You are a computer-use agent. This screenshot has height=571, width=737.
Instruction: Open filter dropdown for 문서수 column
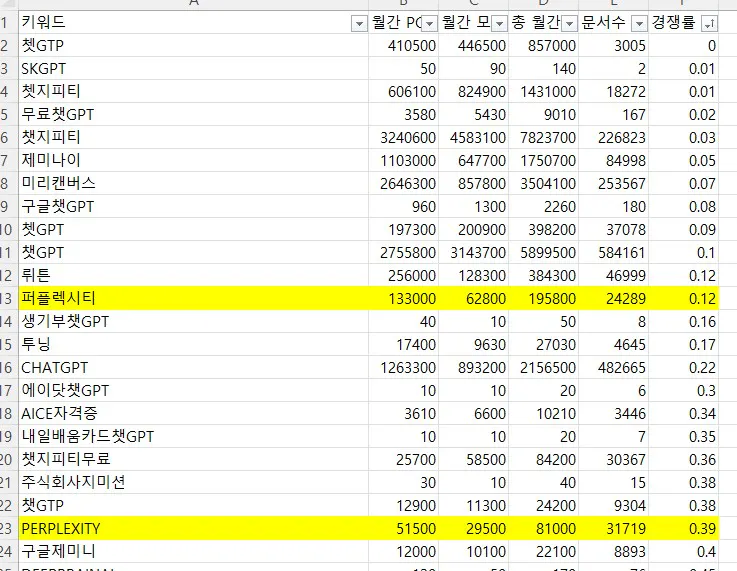tap(639, 23)
